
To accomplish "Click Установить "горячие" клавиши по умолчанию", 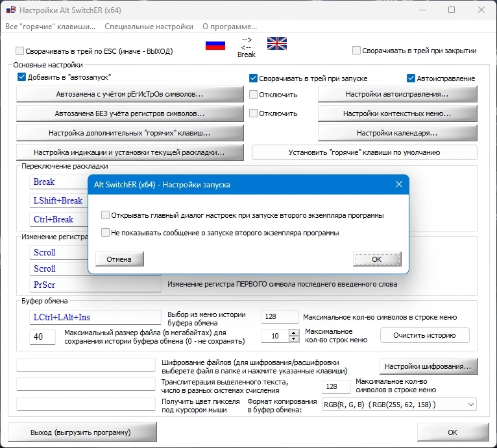I will (x=364, y=152).
